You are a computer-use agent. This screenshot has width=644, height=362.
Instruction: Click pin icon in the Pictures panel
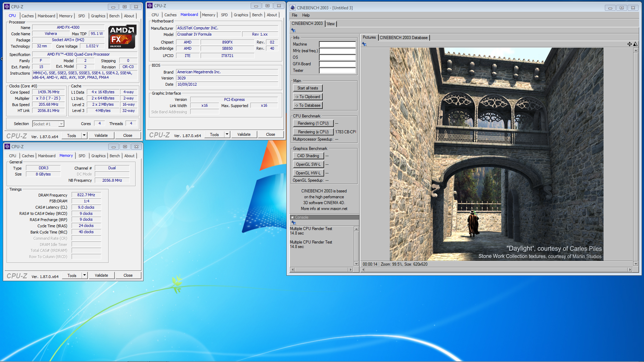(364, 44)
